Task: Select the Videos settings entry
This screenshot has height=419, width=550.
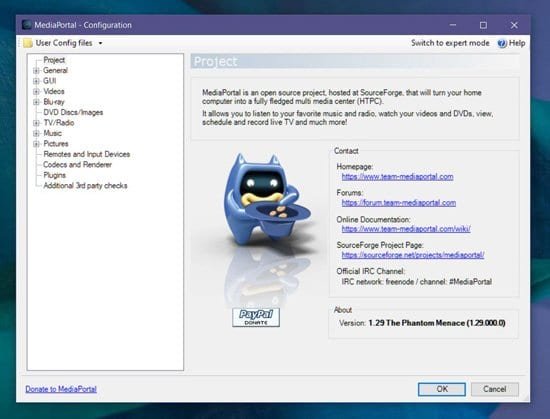Action: 54,92
